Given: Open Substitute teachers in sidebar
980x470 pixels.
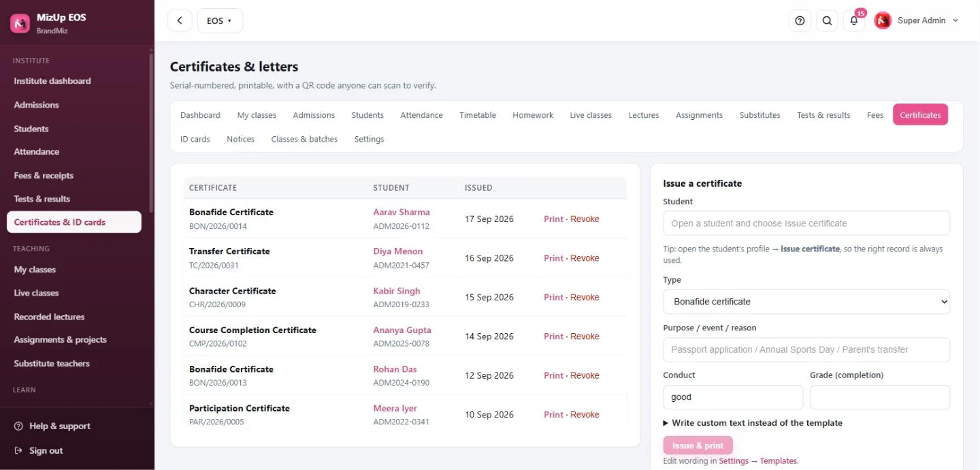Looking at the screenshot, I should (x=74, y=364).
